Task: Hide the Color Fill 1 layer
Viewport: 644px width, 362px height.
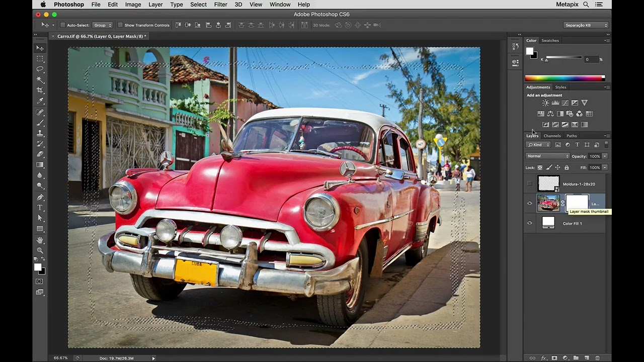Action: click(529, 223)
